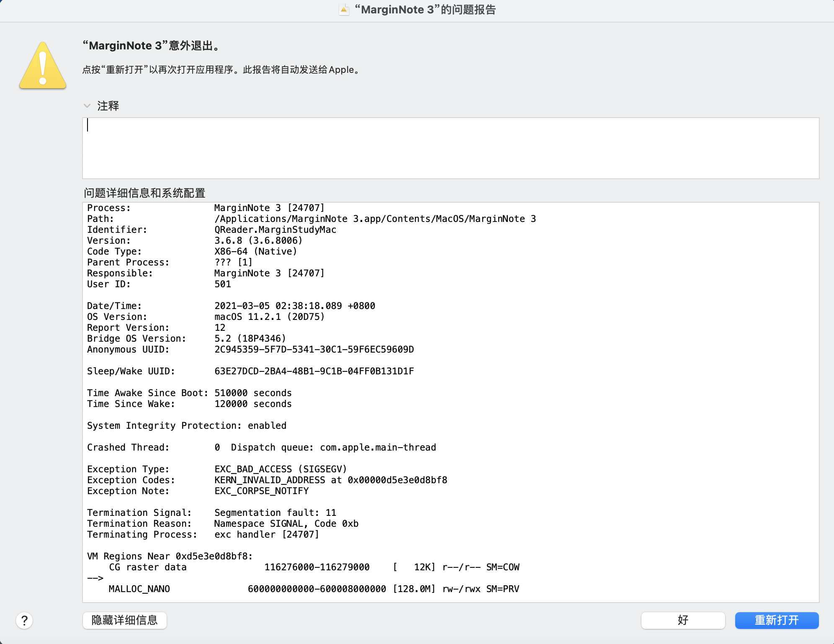The height and width of the screenshot is (644, 834).
Task: Click the 注释 section label
Action: click(x=108, y=106)
